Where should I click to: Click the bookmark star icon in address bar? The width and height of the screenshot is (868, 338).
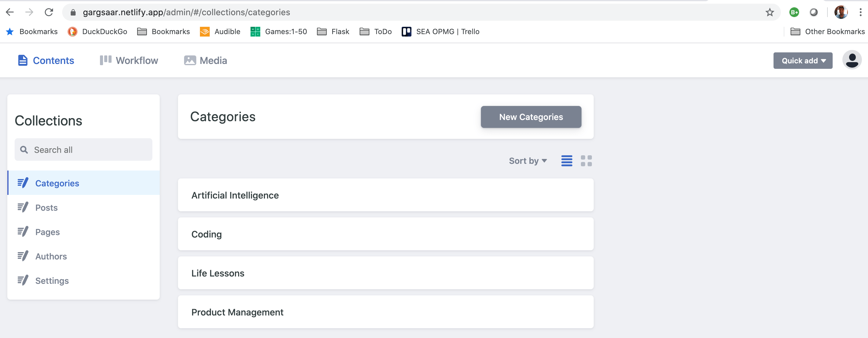click(x=770, y=12)
